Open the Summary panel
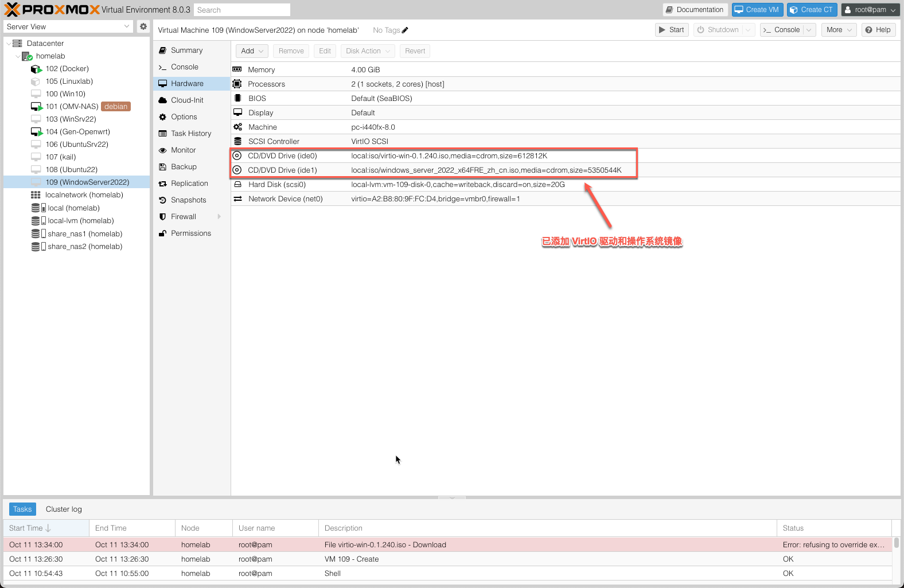904x588 pixels. tap(192, 50)
